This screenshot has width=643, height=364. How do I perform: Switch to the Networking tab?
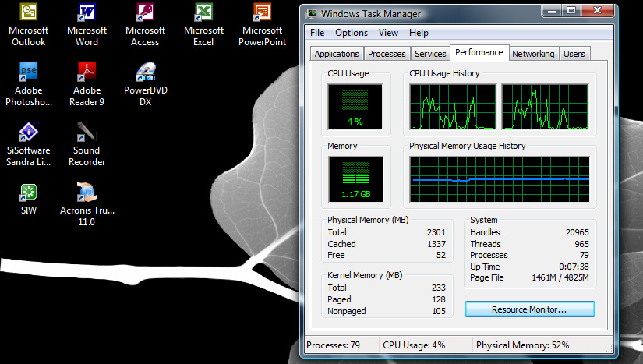(x=533, y=54)
